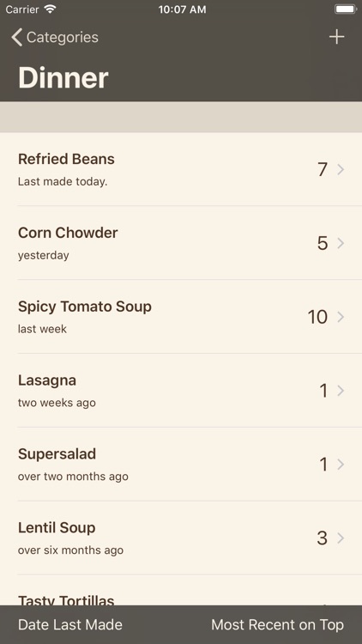Select the Refried Beans recipe

(x=181, y=169)
